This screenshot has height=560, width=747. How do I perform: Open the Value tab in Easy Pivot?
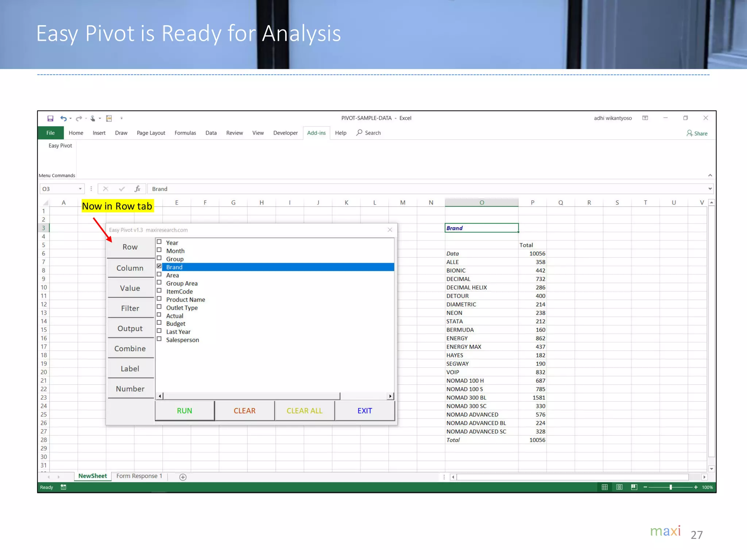130,288
